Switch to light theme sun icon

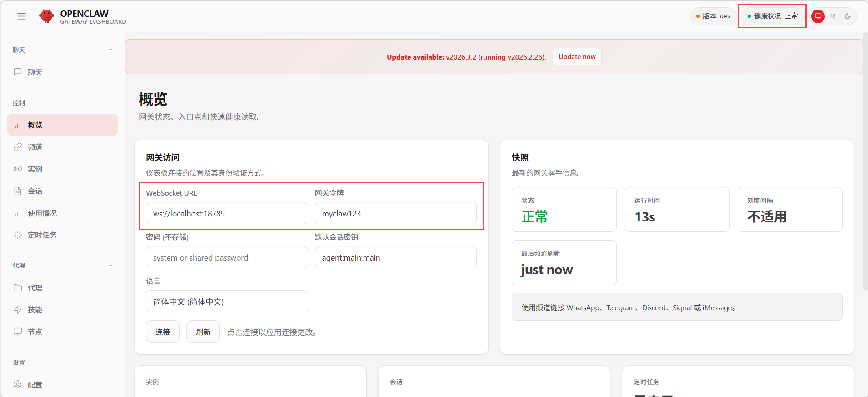tap(833, 16)
